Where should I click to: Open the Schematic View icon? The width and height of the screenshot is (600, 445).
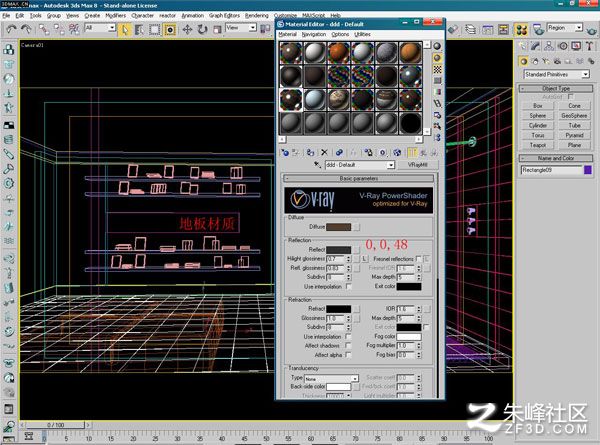[504, 29]
